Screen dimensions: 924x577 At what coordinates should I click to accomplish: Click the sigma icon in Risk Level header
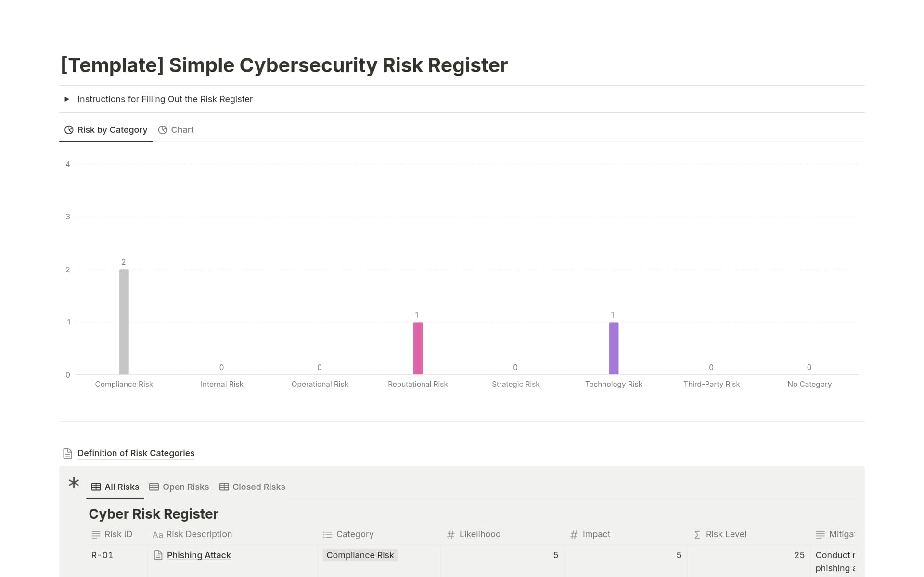(x=696, y=534)
